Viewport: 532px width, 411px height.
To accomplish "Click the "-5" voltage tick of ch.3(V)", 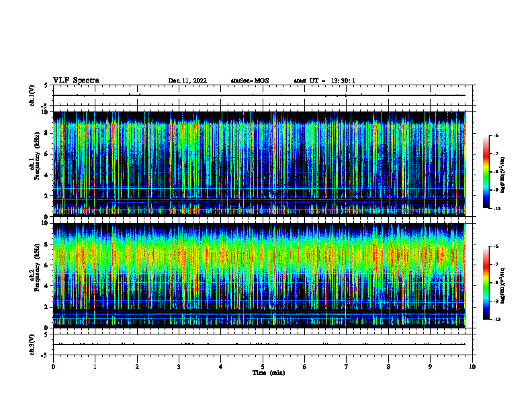I will coord(45,355).
